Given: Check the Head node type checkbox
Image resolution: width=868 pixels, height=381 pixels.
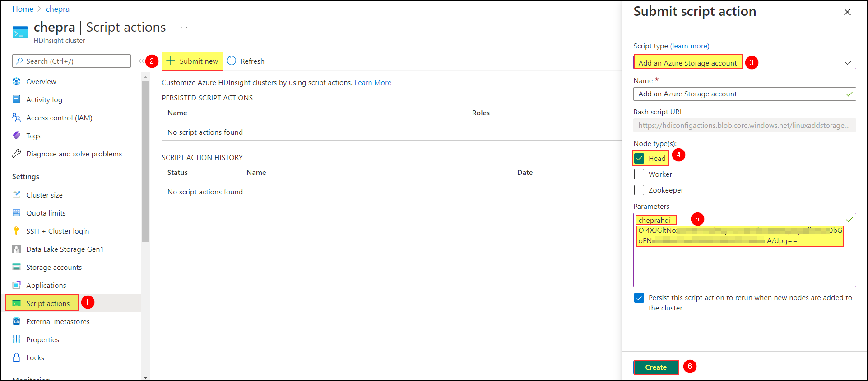Looking at the screenshot, I should click(639, 158).
